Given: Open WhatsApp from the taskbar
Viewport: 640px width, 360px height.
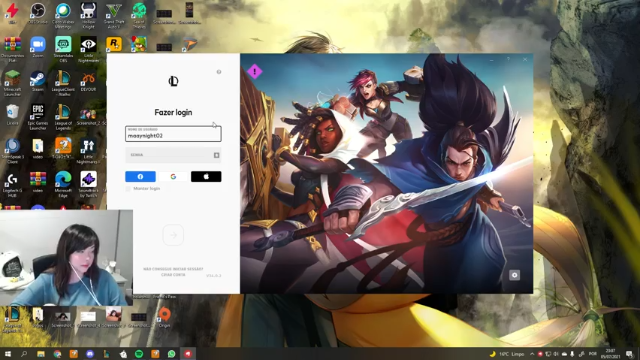Looking at the screenshot, I should click(171, 354).
